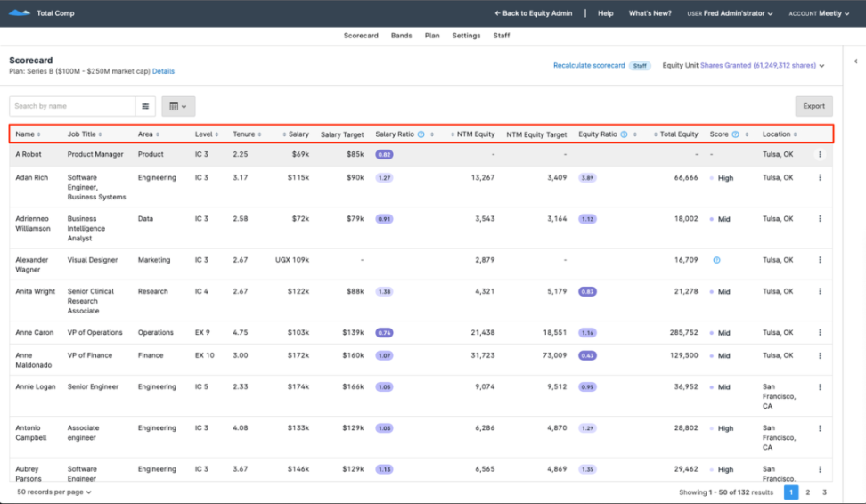Screen dimensions: 866x504
Task: Expand the 50 records per page selector
Action: 54,492
